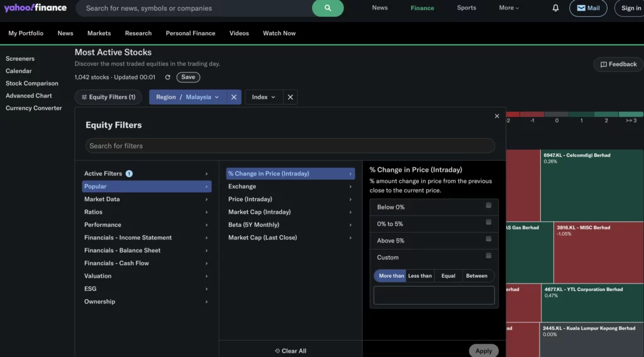Open News in the sub-navigation bar
Screen dimensions: 644x357
pos(65,33)
